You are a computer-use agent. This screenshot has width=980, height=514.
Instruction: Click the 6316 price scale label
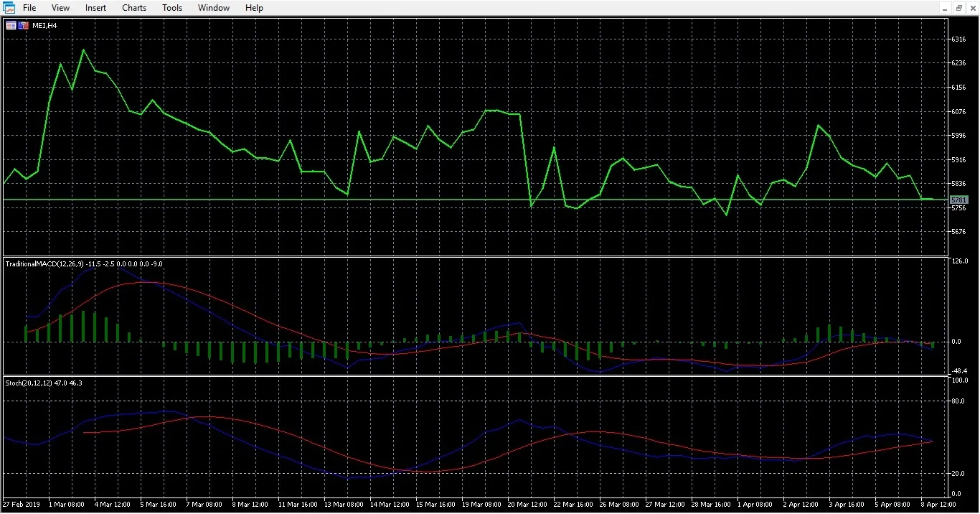pyautogui.click(x=958, y=39)
